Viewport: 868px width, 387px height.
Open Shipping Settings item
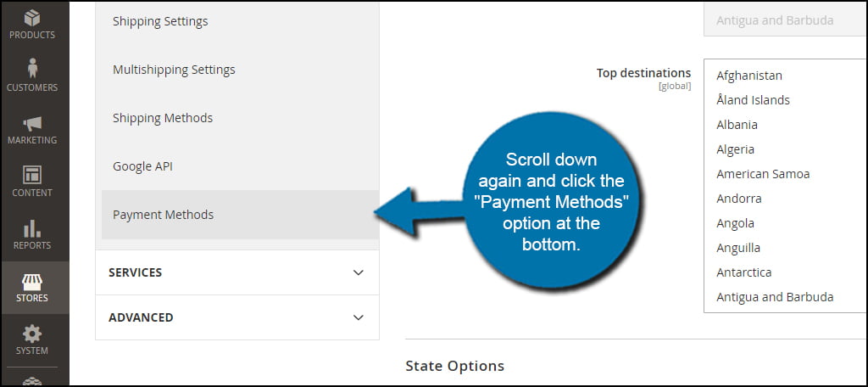[x=240, y=21]
